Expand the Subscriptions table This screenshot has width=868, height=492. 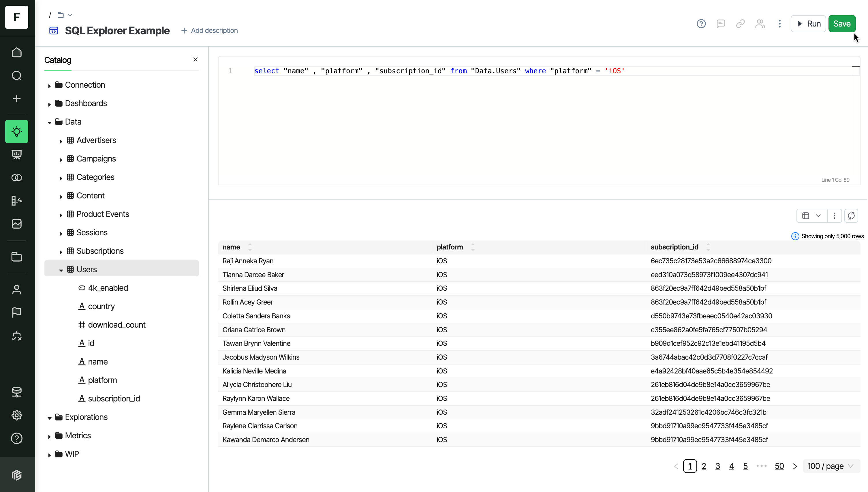tap(61, 252)
